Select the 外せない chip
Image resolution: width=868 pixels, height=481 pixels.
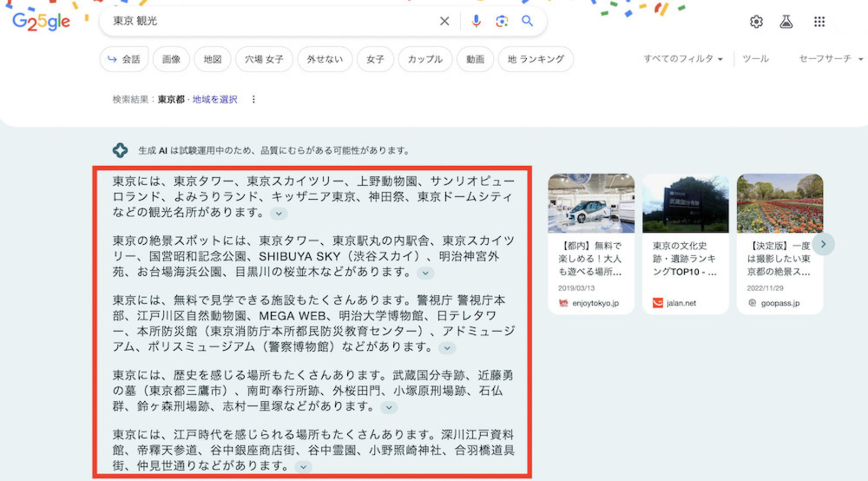point(325,59)
